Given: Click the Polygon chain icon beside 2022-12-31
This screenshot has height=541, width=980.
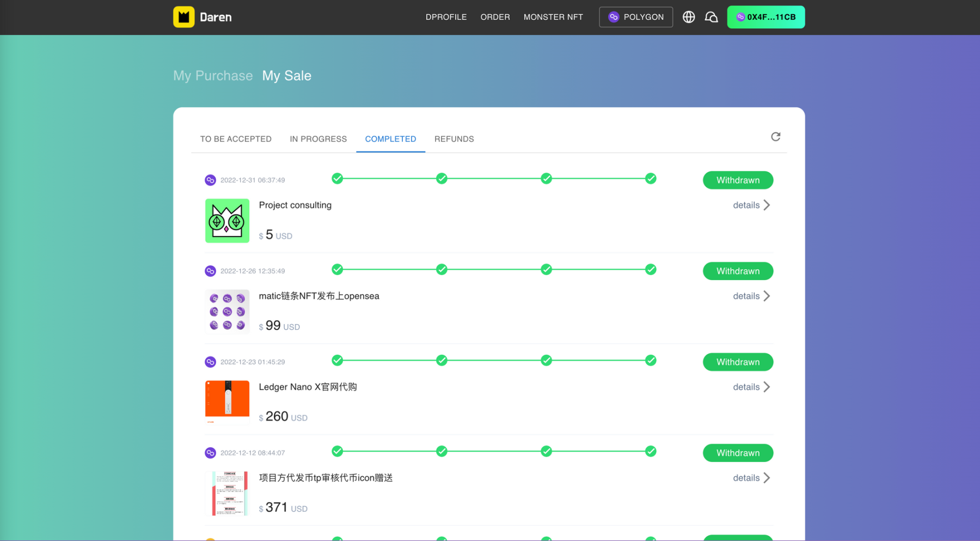Looking at the screenshot, I should pos(210,180).
